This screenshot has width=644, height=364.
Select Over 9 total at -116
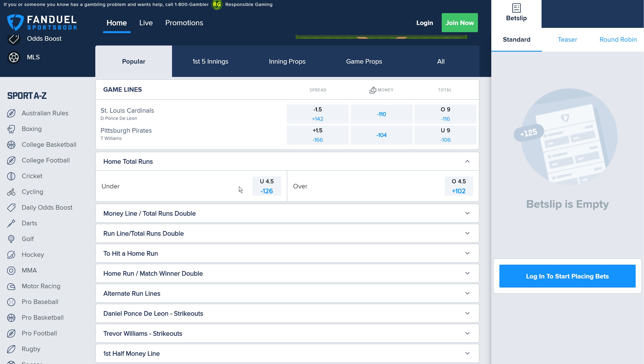(x=445, y=114)
